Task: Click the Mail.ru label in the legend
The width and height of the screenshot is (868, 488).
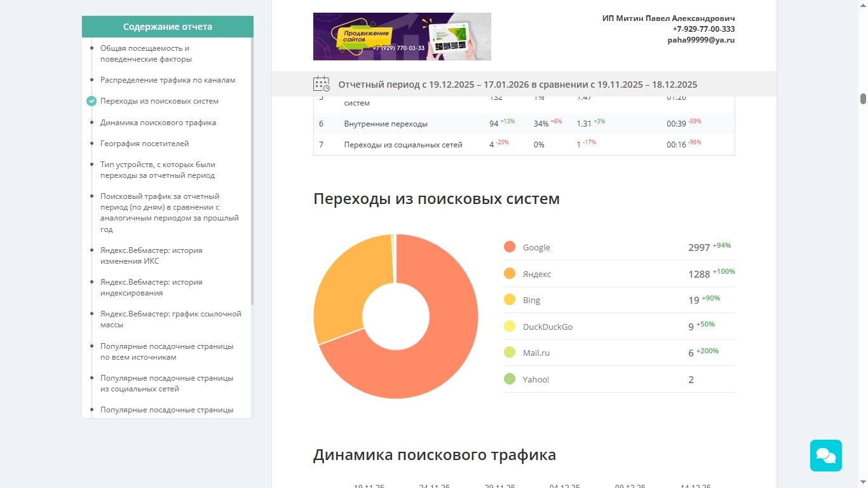Action: 536,353
